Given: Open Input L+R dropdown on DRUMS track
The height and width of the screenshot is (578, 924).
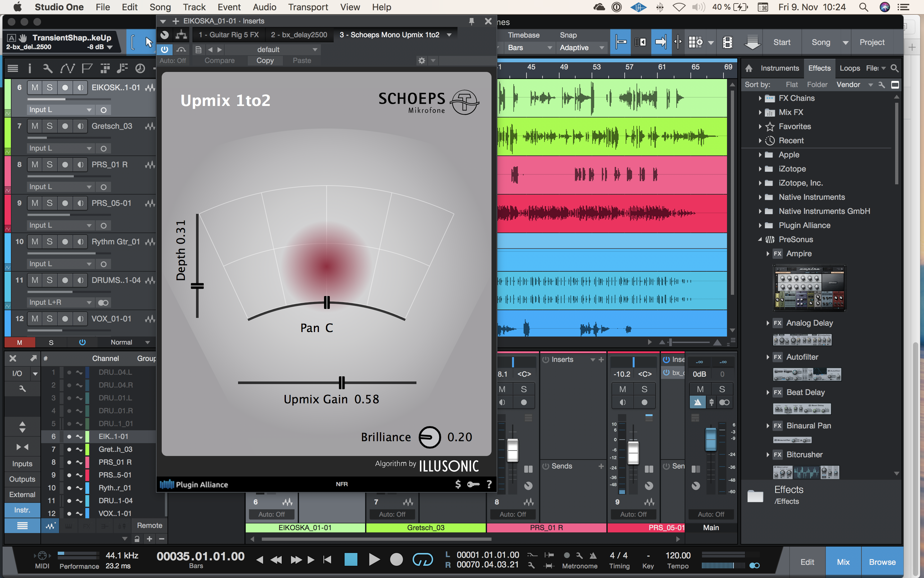Looking at the screenshot, I should pyautogui.click(x=60, y=302).
